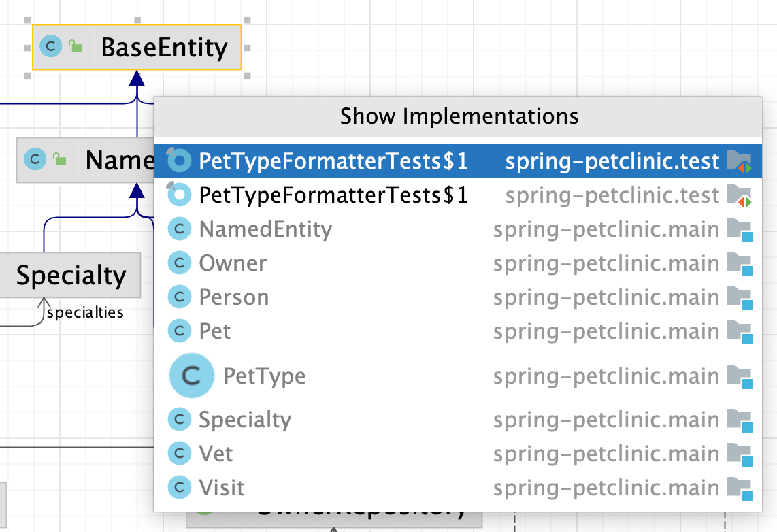The image size is (777, 532).
Task: Select the Pet implementation entry
Action: [x=214, y=331]
